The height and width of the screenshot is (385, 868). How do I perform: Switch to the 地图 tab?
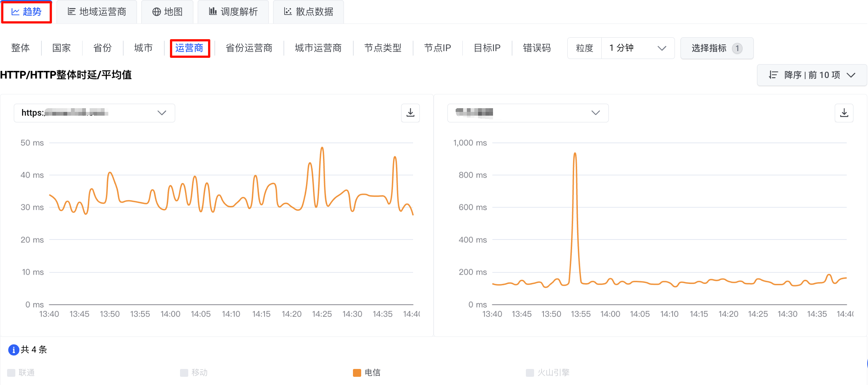pos(167,12)
